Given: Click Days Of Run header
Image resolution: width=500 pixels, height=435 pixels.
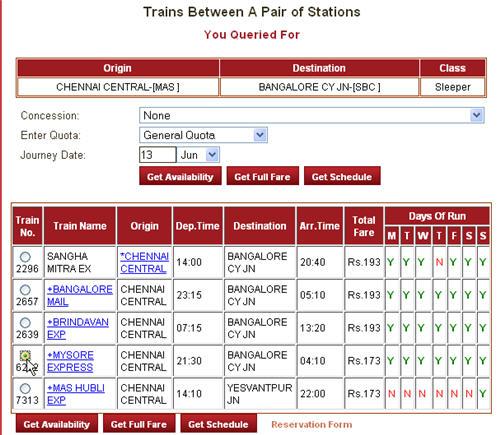Looking at the screenshot, I should coord(437,216).
